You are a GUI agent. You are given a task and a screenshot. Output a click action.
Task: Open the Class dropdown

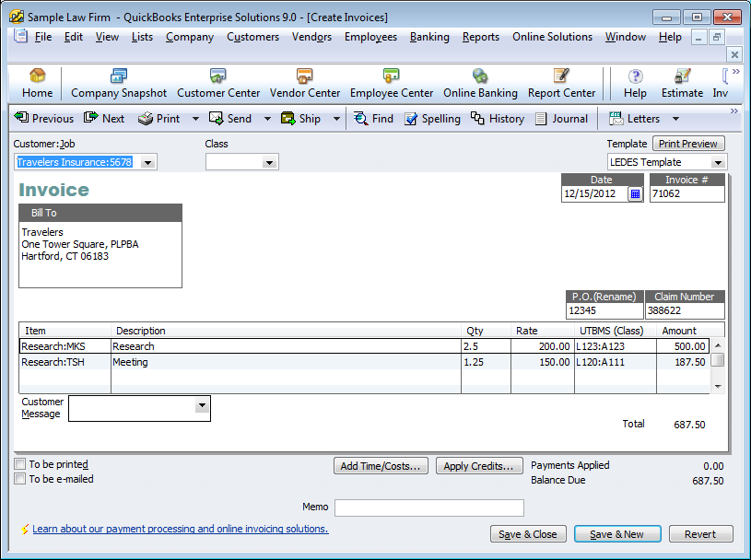(270, 162)
